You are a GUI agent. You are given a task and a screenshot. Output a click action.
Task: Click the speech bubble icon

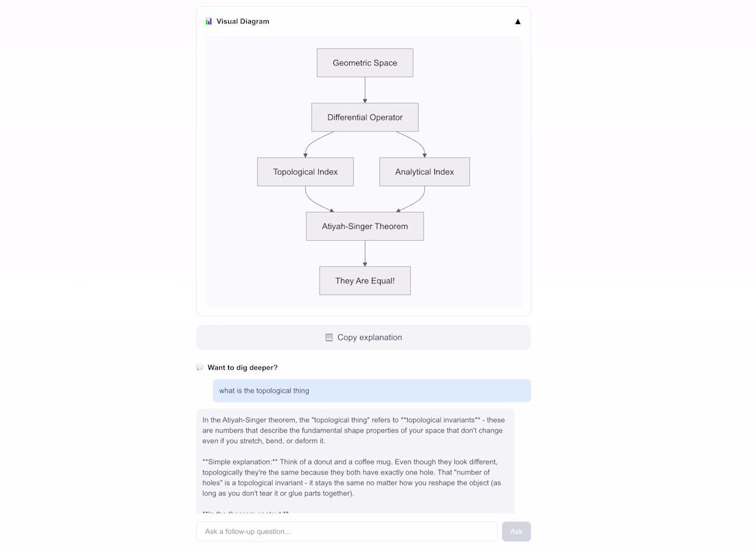point(200,367)
